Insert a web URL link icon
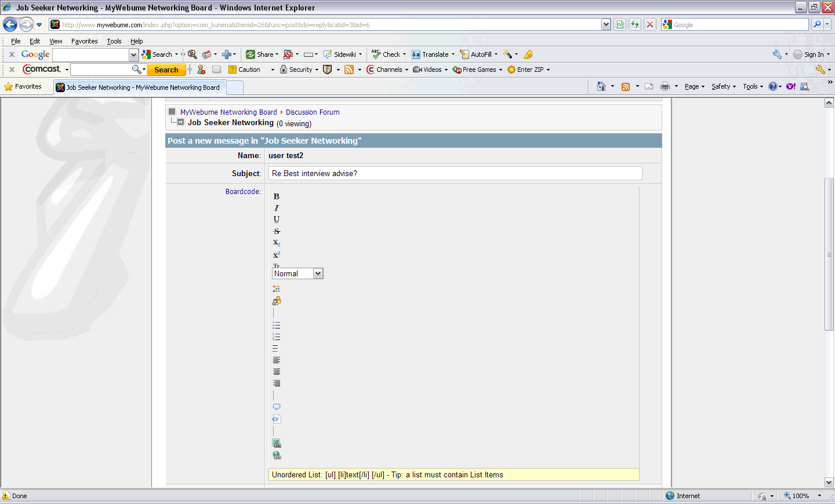 pyautogui.click(x=277, y=455)
